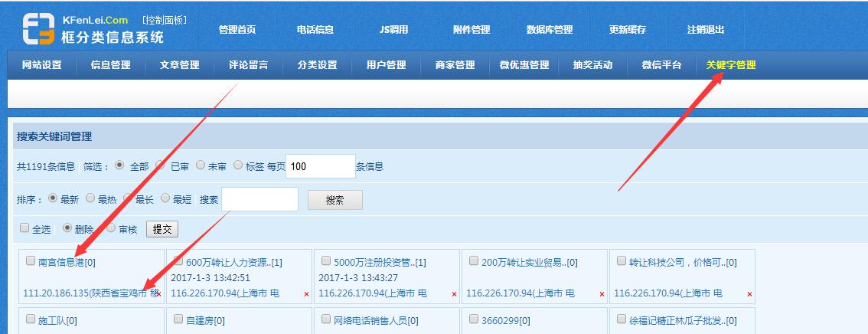Open 数据库管理 from top menu

(549, 30)
